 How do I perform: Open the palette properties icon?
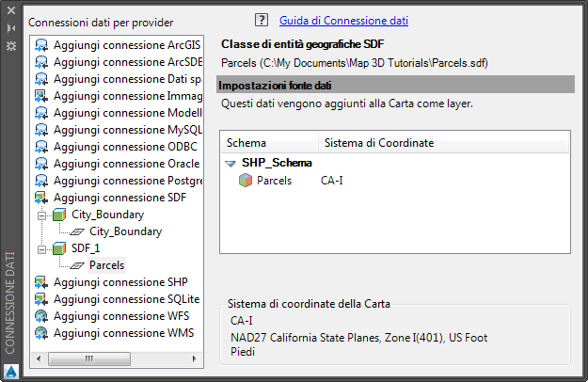[x=11, y=44]
